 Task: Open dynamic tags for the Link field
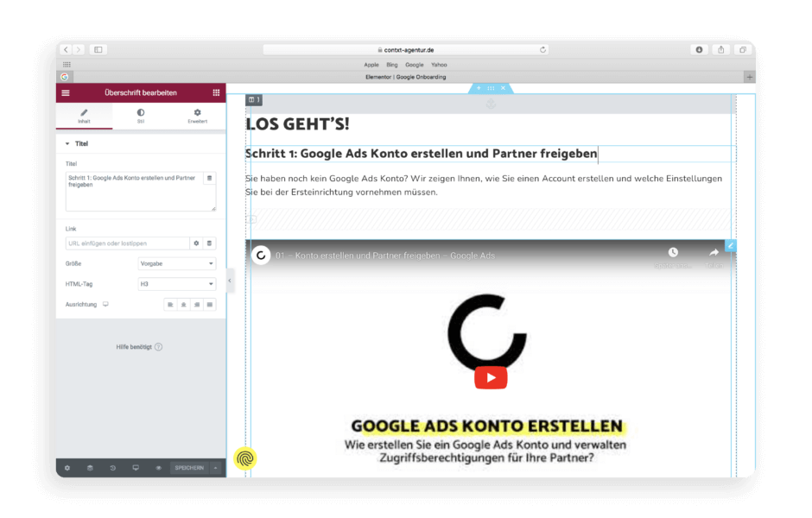pos(209,243)
